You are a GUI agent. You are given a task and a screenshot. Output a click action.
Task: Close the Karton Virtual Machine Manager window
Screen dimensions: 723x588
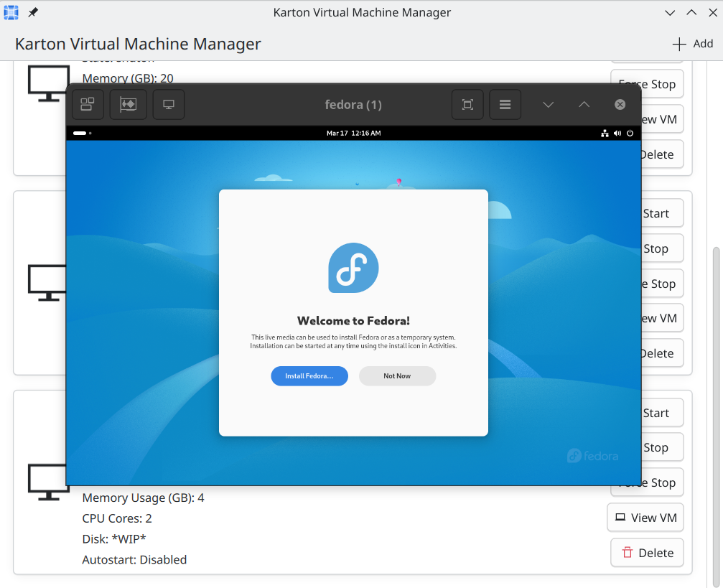coord(713,12)
